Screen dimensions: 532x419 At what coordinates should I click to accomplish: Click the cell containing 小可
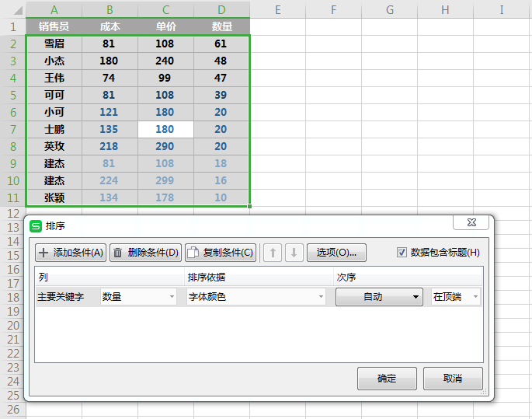(x=54, y=112)
